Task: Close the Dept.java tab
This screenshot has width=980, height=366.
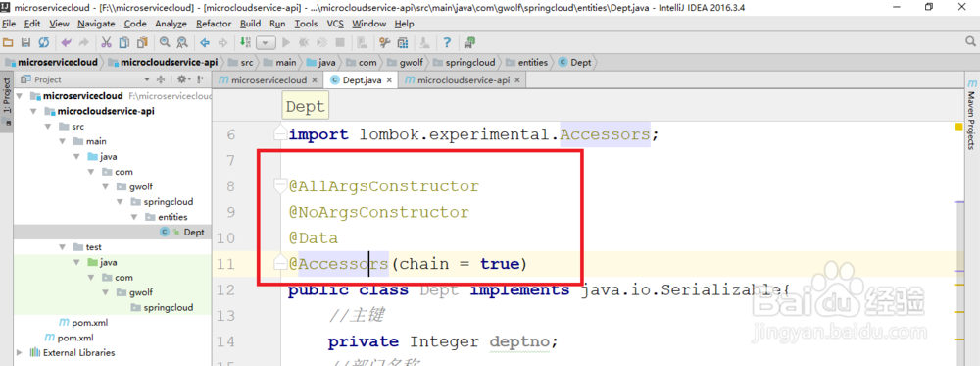Action: coord(389,80)
